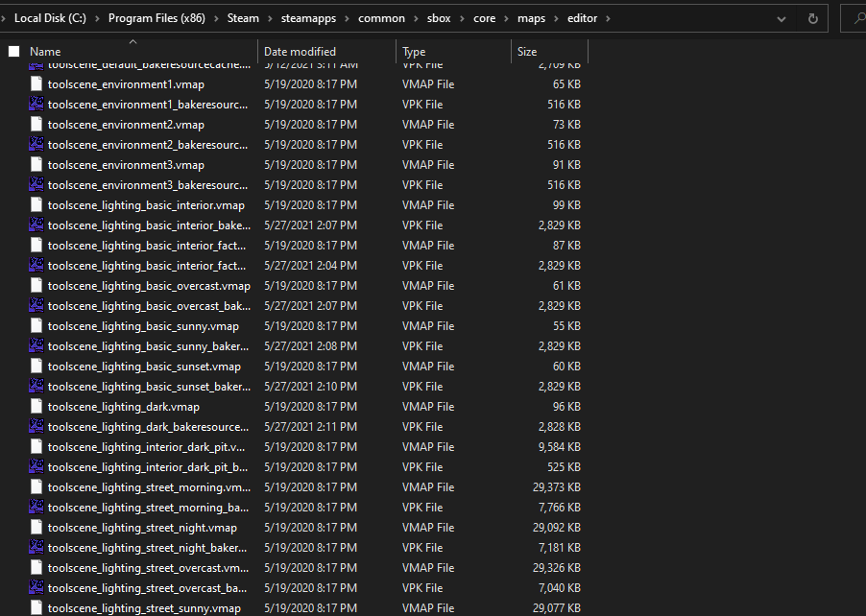The image size is (866, 616).
Task: Click the file icon of toolscene_lighting_street_sunny.vmap
Action: 36,607
